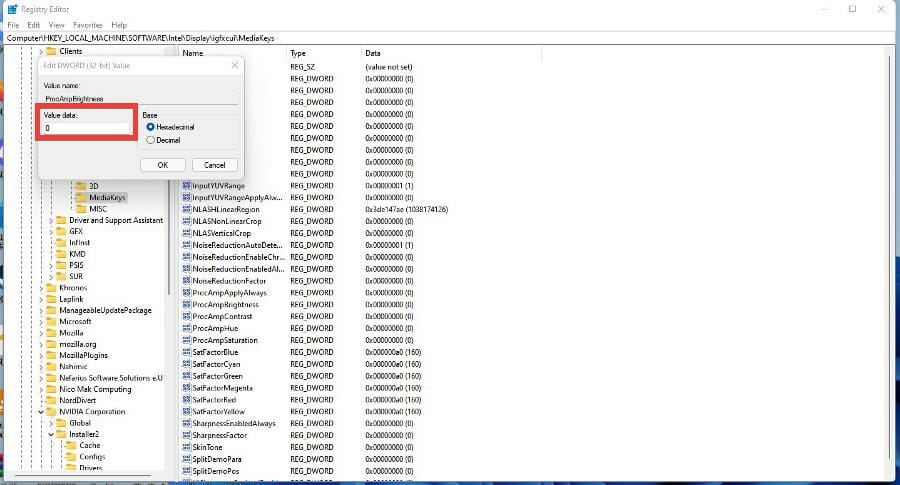This screenshot has width=900, height=485.
Task: Confirm the DWORD value with OK
Action: click(162, 164)
